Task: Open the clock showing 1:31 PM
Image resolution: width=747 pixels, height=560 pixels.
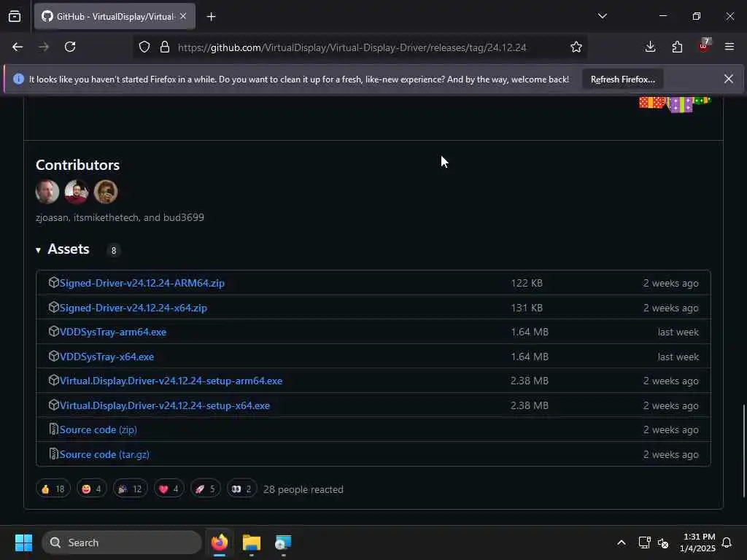Action: point(697,542)
